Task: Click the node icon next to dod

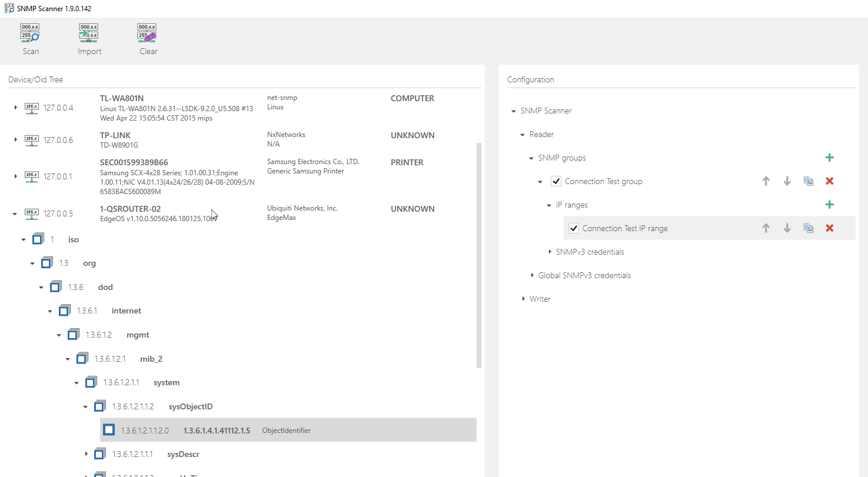Action: (x=55, y=287)
